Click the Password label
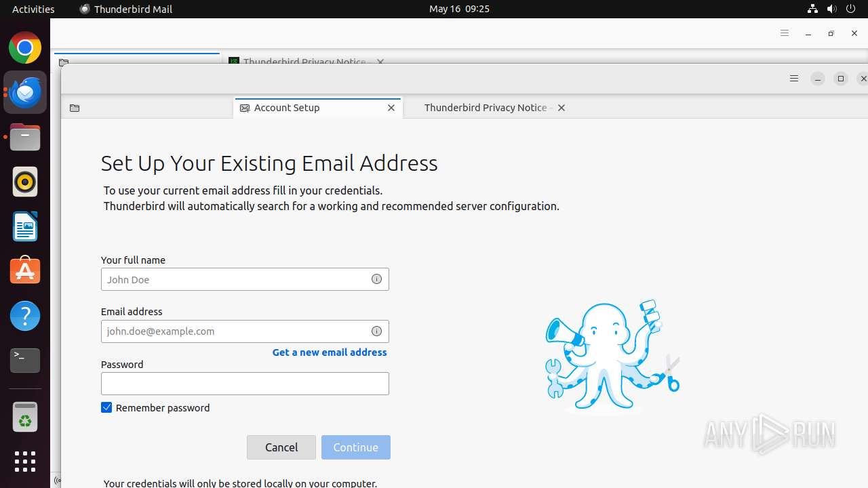The height and width of the screenshot is (488, 868). (x=122, y=365)
